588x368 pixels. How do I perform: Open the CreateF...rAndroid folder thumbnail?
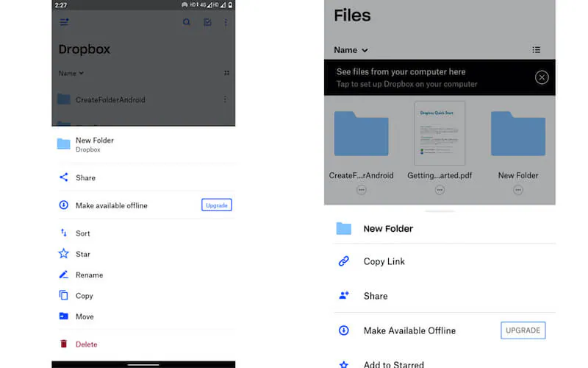click(x=361, y=133)
